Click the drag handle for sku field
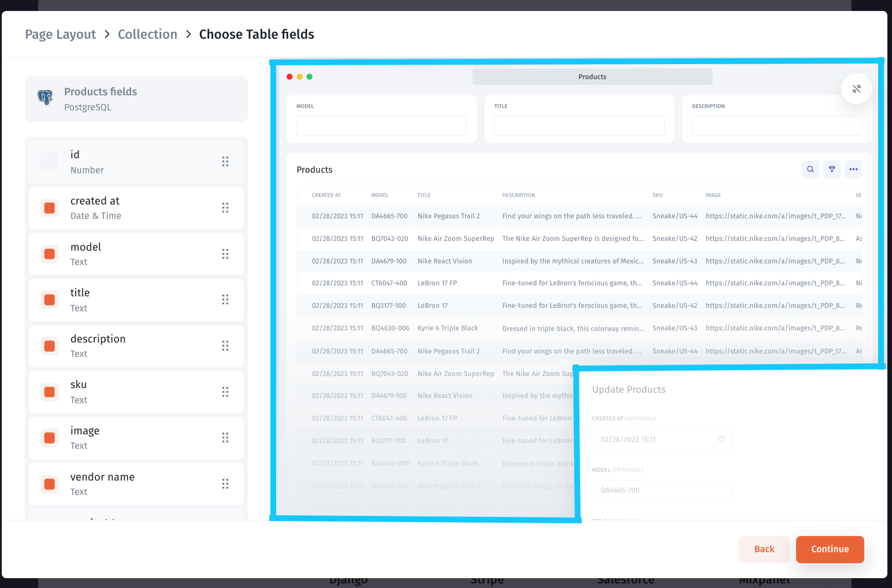This screenshot has width=892, height=588. click(225, 392)
